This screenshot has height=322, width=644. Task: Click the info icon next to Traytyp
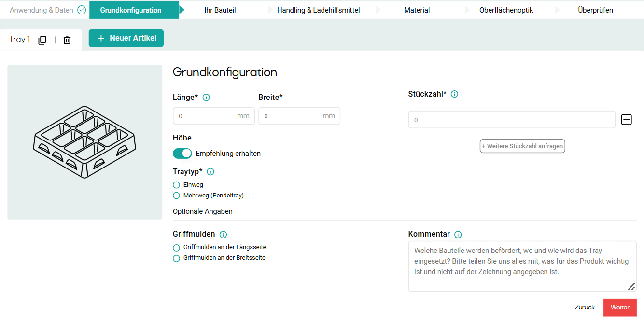tap(210, 171)
